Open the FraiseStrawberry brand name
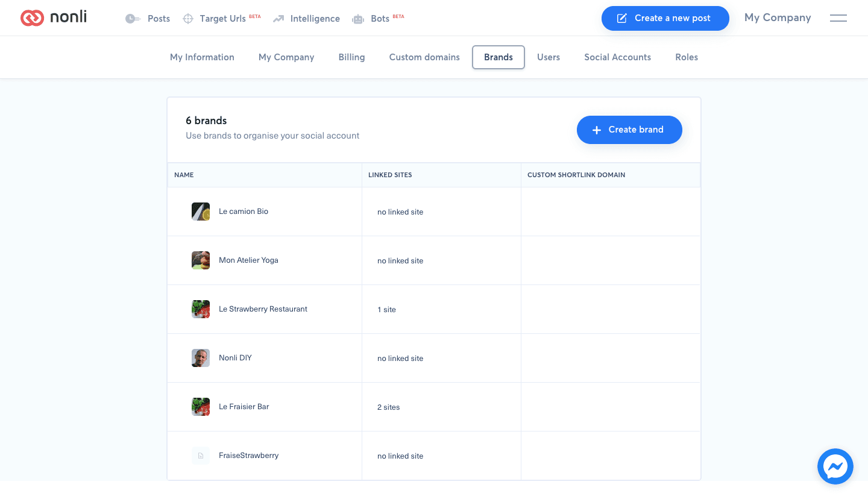This screenshot has width=868, height=499. tap(248, 456)
